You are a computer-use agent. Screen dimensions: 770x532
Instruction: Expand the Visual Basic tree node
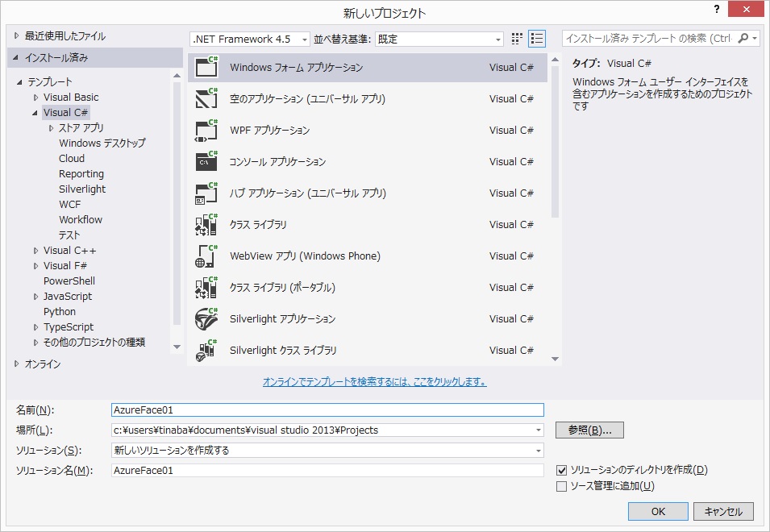35,98
